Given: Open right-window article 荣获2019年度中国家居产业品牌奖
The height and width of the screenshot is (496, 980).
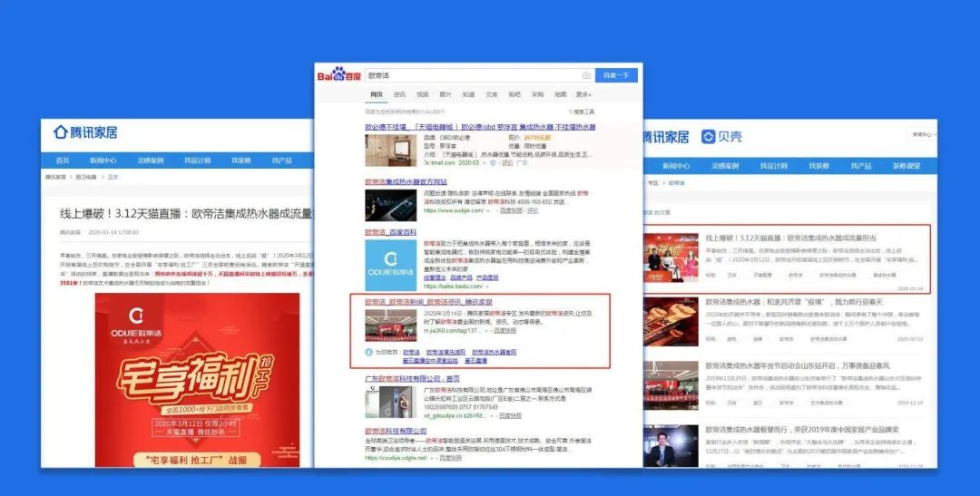Looking at the screenshot, I should point(802,430).
